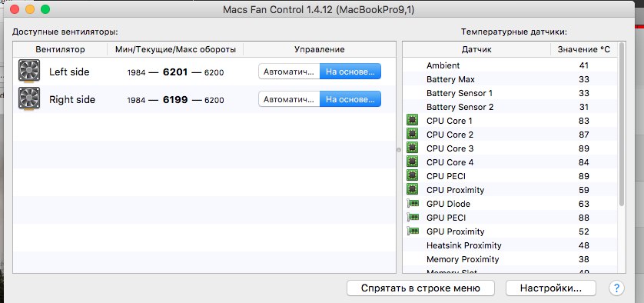644x303 pixels.
Task: Click the CPU PECI chip icon
Action: tap(412, 176)
